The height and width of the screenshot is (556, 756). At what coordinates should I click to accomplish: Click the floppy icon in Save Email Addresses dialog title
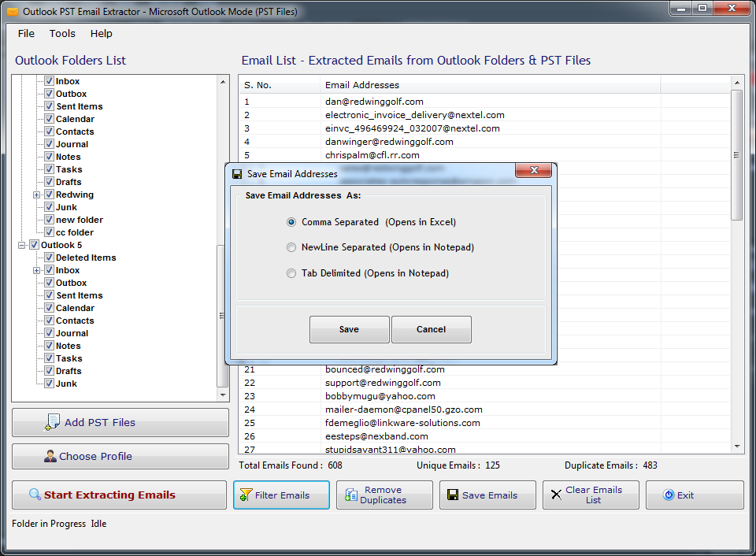tap(237, 174)
